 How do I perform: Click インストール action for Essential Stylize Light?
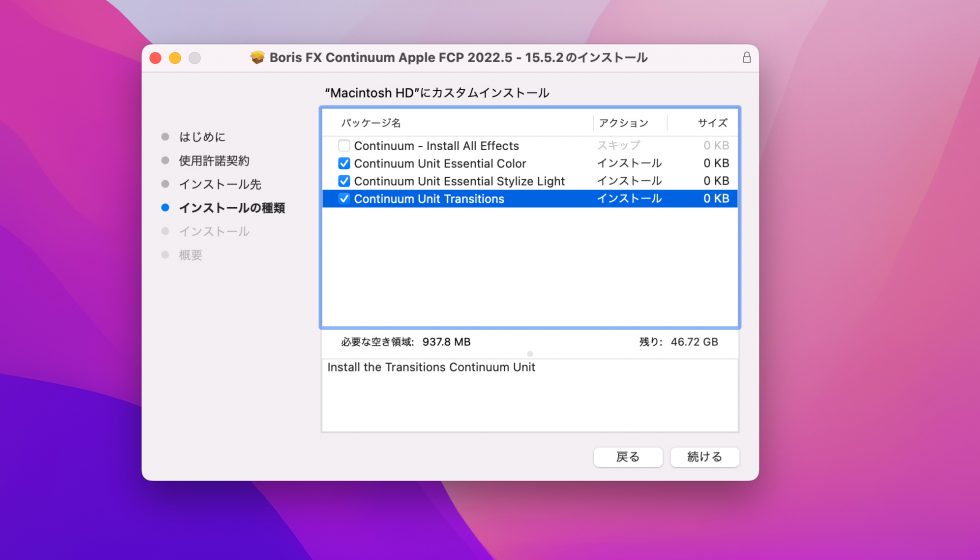629,181
